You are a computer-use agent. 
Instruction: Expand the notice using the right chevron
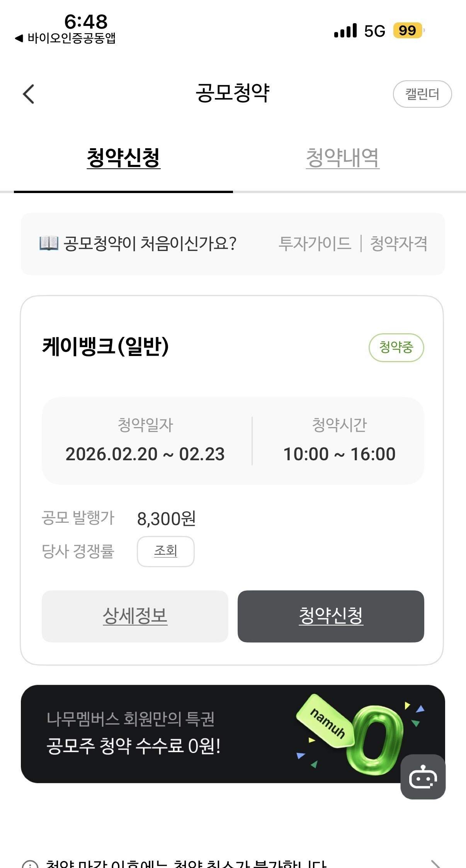point(436,864)
